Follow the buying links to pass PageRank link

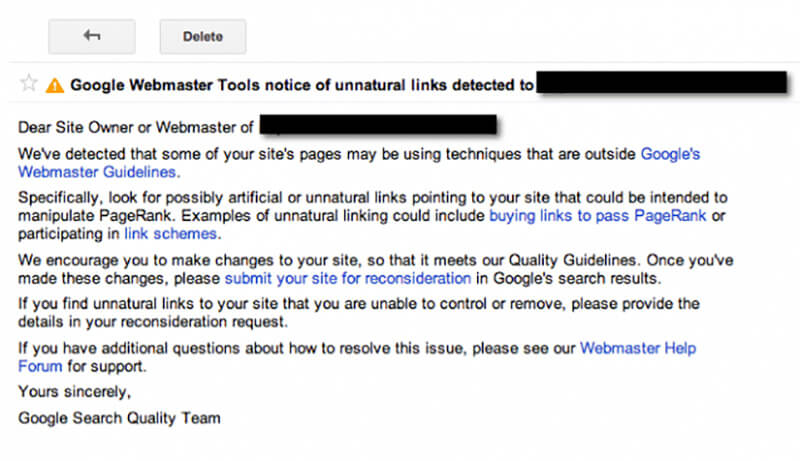(x=597, y=216)
